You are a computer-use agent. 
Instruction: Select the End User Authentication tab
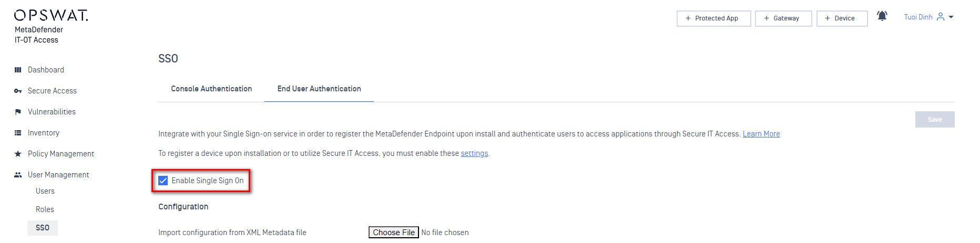point(319,89)
